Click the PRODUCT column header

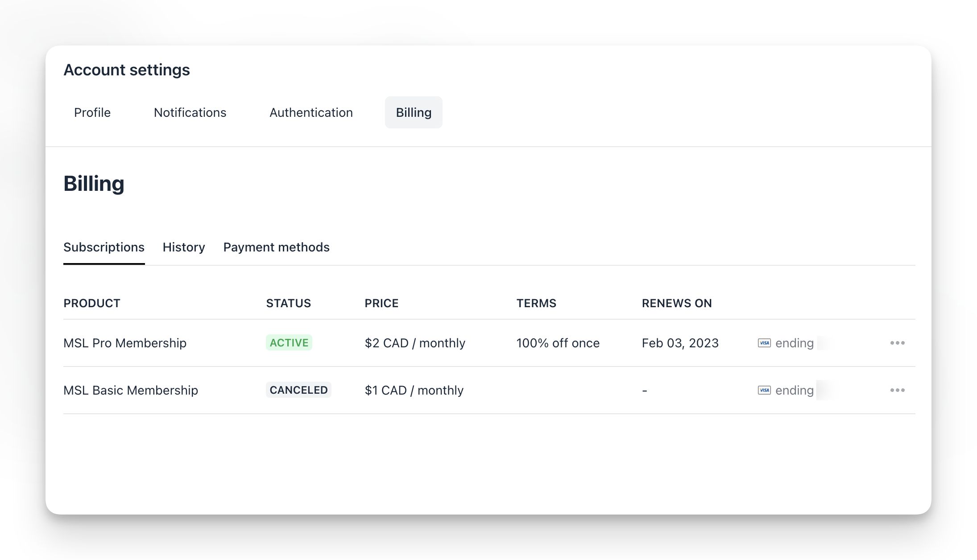[x=92, y=303]
